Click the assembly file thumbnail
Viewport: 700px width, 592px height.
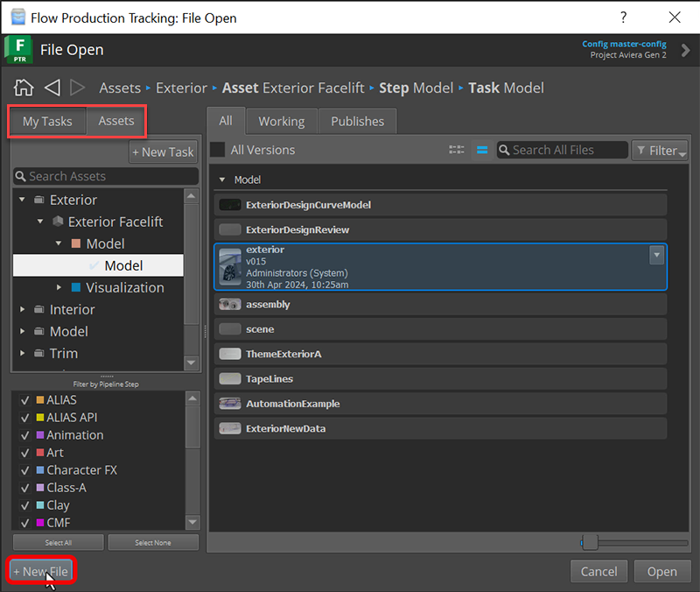click(x=230, y=304)
